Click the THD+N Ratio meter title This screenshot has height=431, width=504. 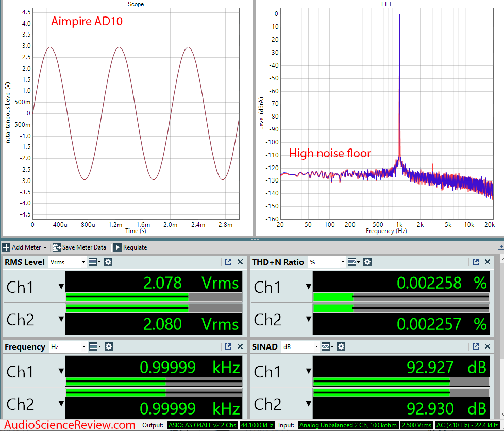[x=278, y=262]
